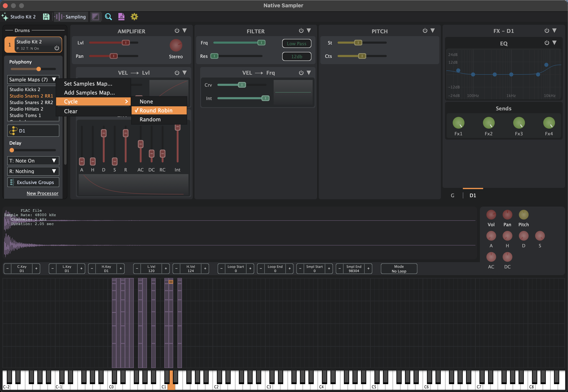
Task: Click the Mode No Loop button
Action: tap(399, 268)
